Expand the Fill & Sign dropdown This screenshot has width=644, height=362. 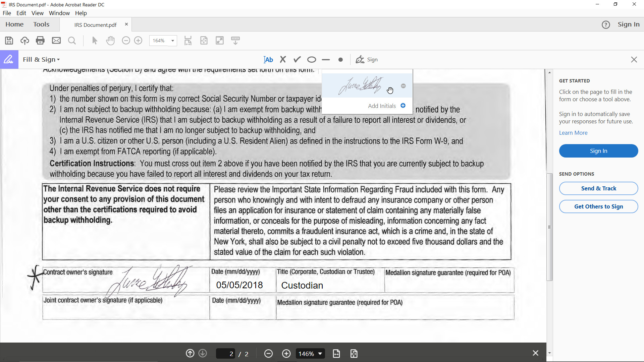click(x=41, y=60)
